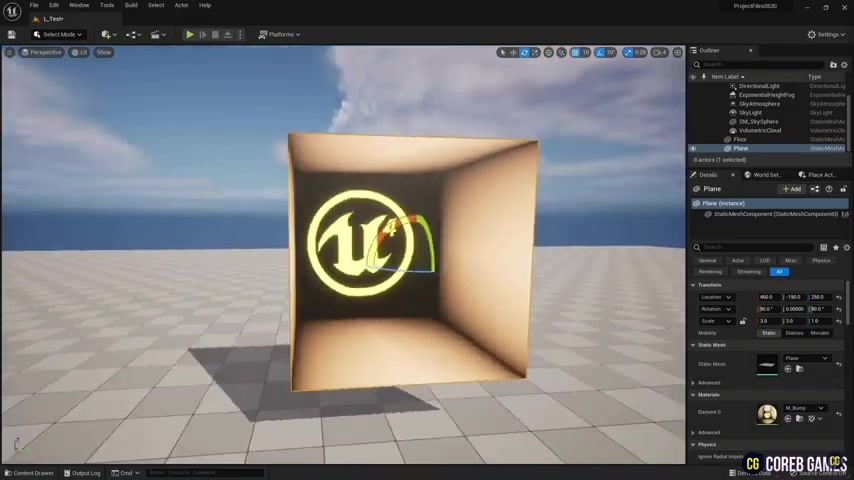Switch to the Place Actors tab
The image size is (854, 480).
817,175
